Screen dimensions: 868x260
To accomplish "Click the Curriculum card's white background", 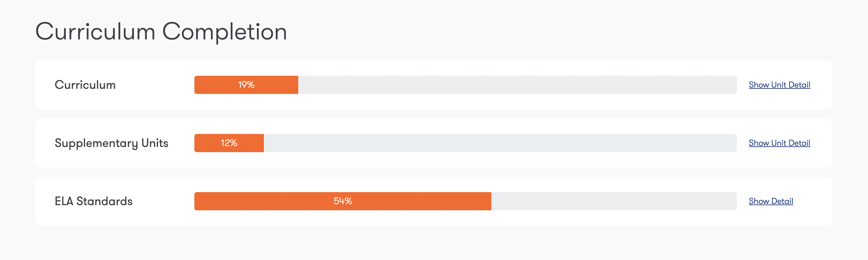I will click(x=433, y=101).
